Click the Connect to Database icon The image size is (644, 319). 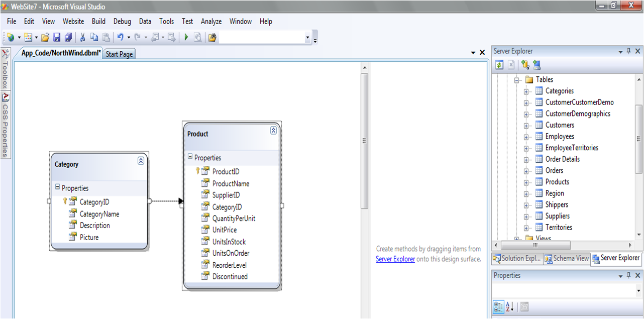point(525,65)
